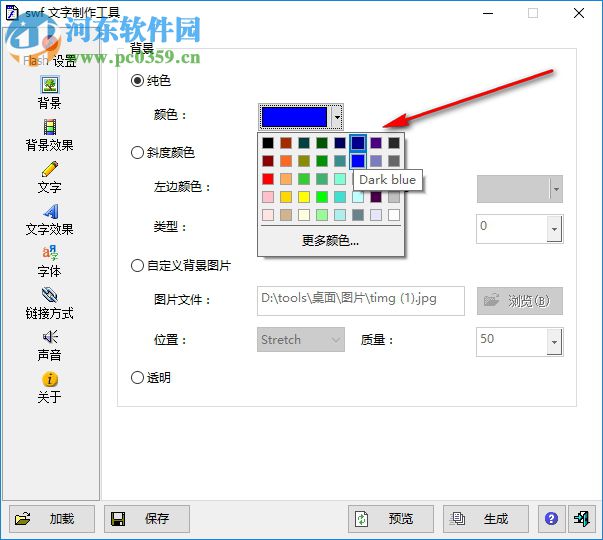The height and width of the screenshot is (540, 603).
Task: Click the blue question-mark help button
Action: (x=551, y=519)
